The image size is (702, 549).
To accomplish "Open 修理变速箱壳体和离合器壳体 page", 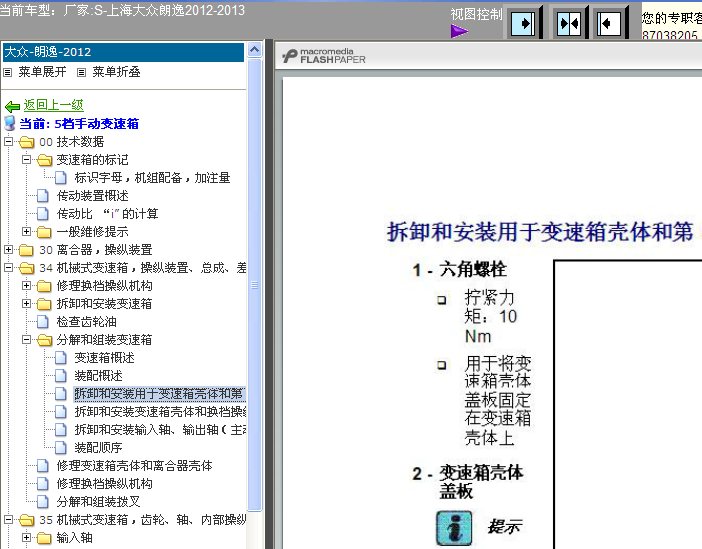I will click(x=134, y=466).
